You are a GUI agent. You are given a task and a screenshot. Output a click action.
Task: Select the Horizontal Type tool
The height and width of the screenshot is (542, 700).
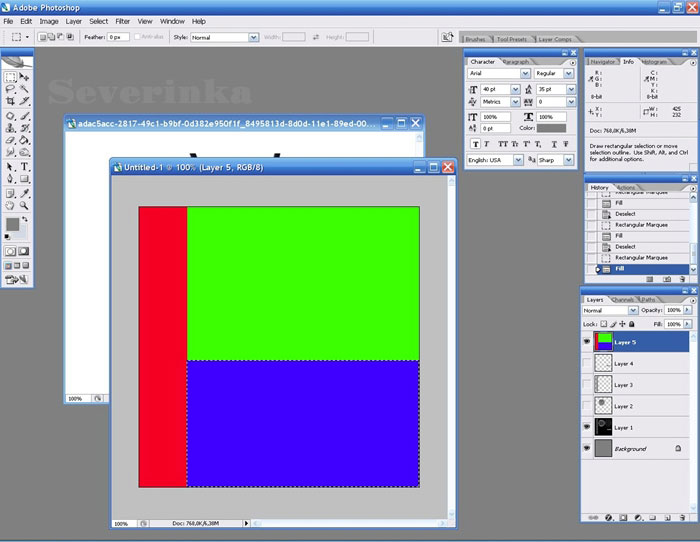click(24, 167)
